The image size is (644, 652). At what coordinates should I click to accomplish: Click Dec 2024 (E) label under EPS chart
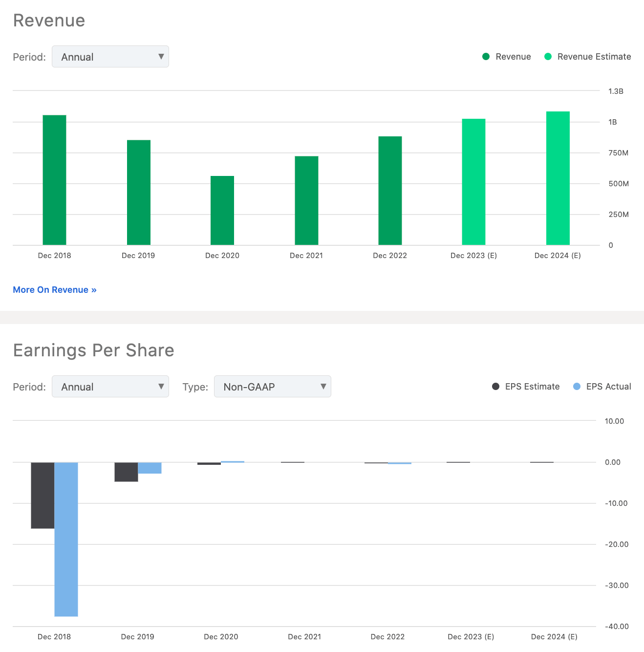click(554, 637)
